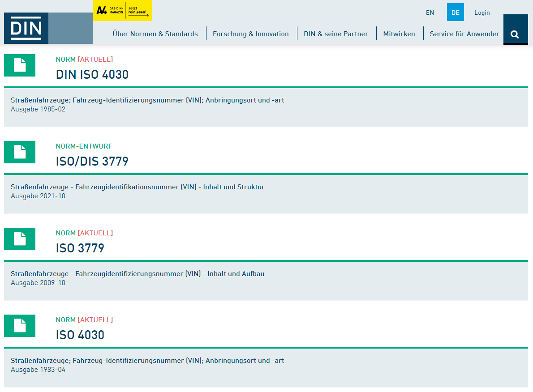Open the ISO 4030 norm from 1983

click(x=79, y=335)
